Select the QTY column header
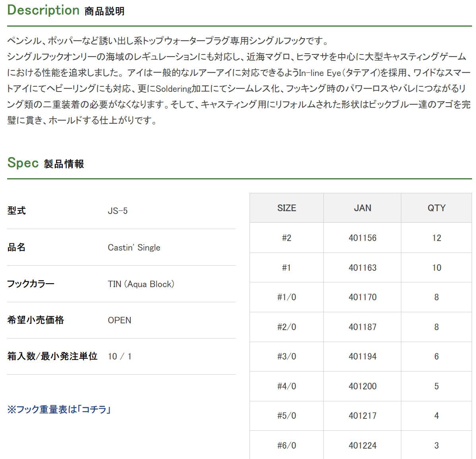This screenshot has width=476, height=459. pos(437,208)
